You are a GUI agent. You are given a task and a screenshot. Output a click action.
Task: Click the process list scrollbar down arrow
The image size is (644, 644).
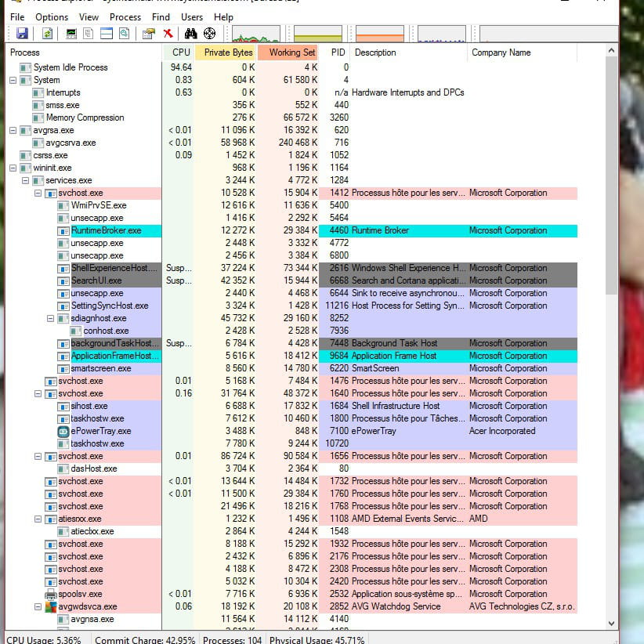click(x=611, y=623)
